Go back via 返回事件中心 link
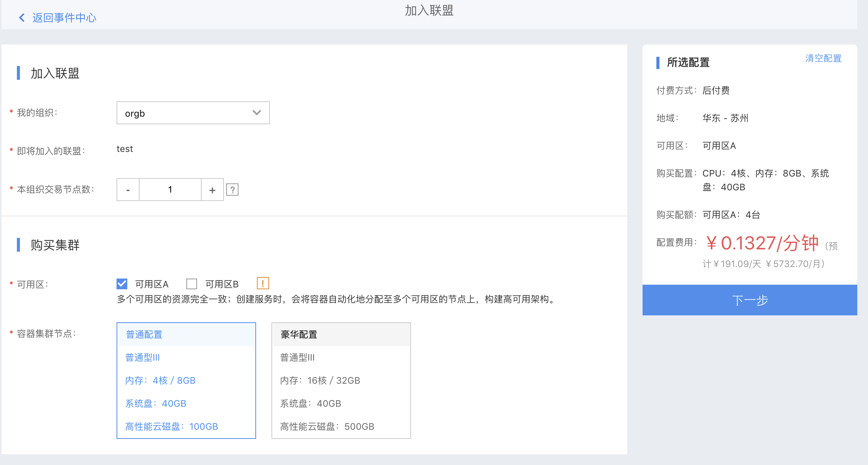Image resolution: width=868 pixels, height=465 pixels. coord(64,18)
